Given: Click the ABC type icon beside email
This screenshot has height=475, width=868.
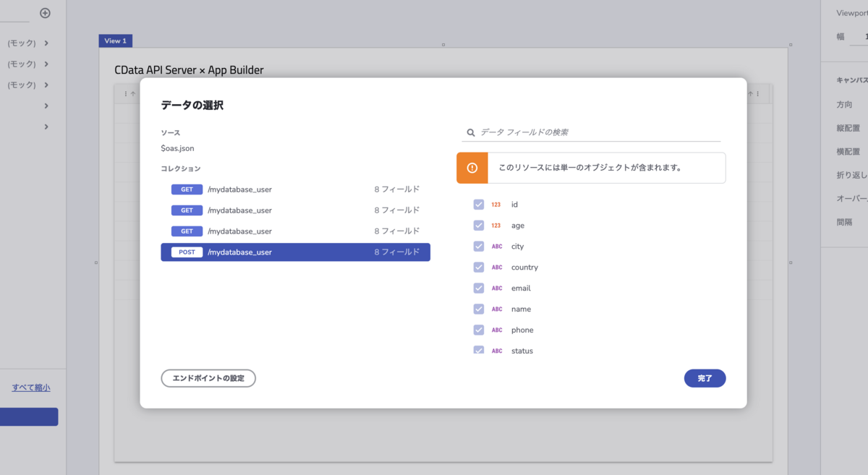Looking at the screenshot, I should pyautogui.click(x=497, y=288).
